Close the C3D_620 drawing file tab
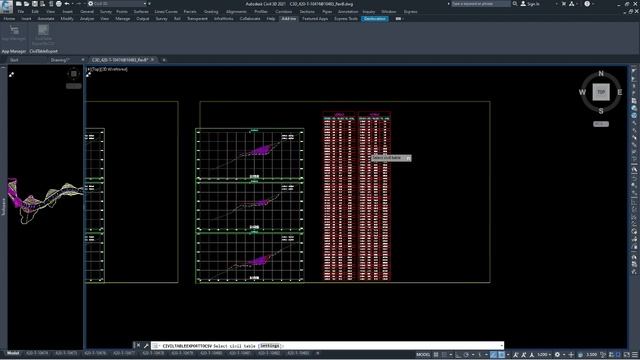Image resolution: width=640 pixels, height=360 pixels. pos(153,60)
